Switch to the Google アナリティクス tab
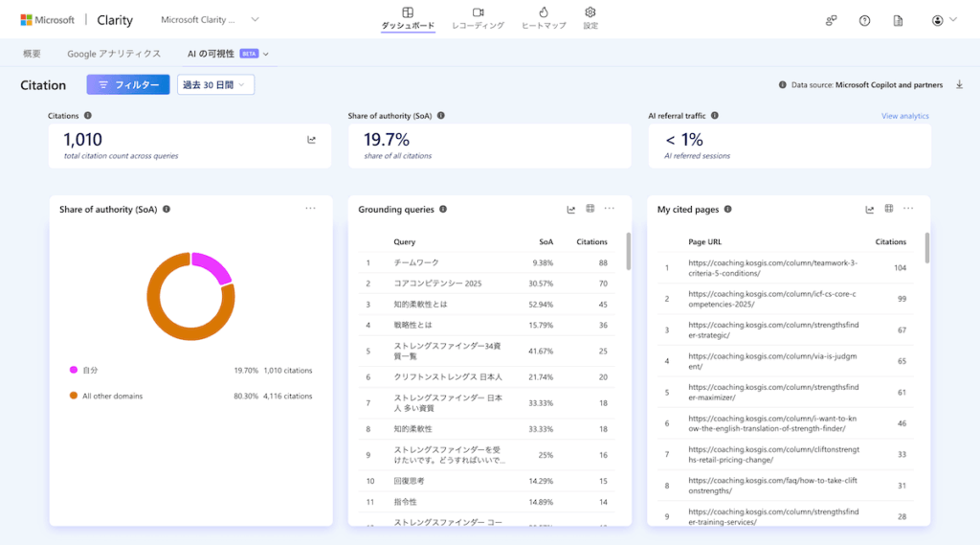Screen dimensions: 980x545 pos(114,54)
